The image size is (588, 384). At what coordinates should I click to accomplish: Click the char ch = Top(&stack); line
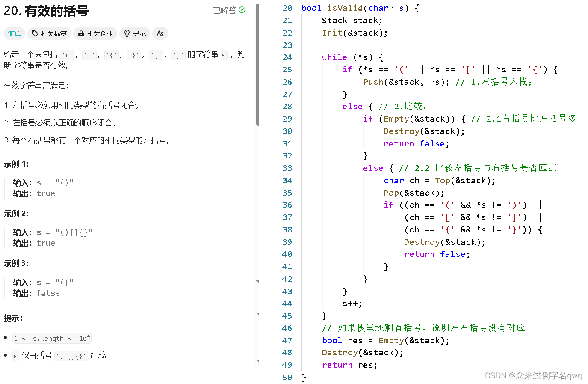(440, 181)
